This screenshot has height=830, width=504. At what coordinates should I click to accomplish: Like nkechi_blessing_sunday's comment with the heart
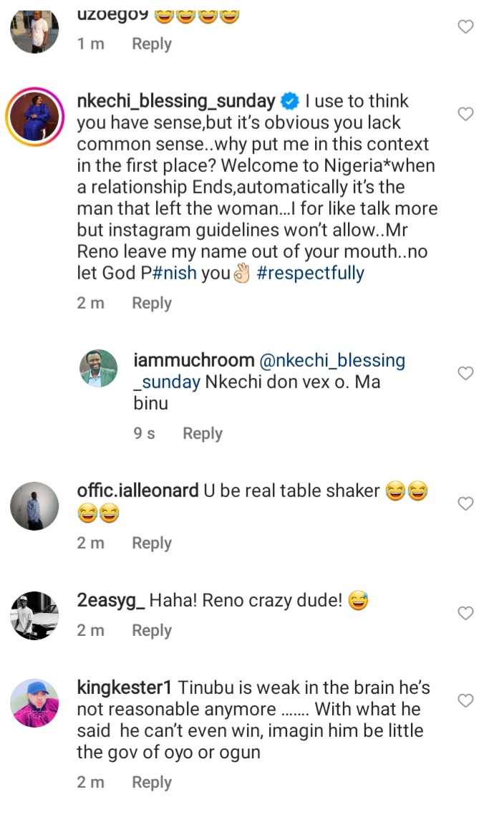tap(465, 114)
